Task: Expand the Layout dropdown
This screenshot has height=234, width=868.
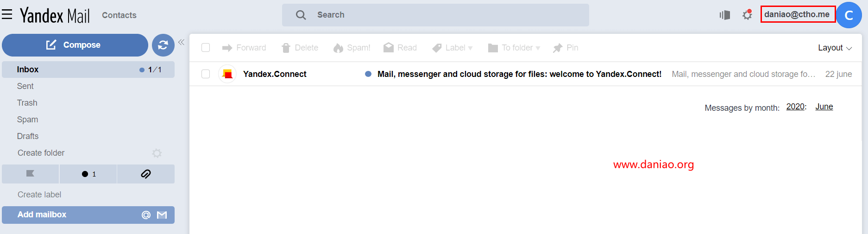Action: (x=835, y=48)
